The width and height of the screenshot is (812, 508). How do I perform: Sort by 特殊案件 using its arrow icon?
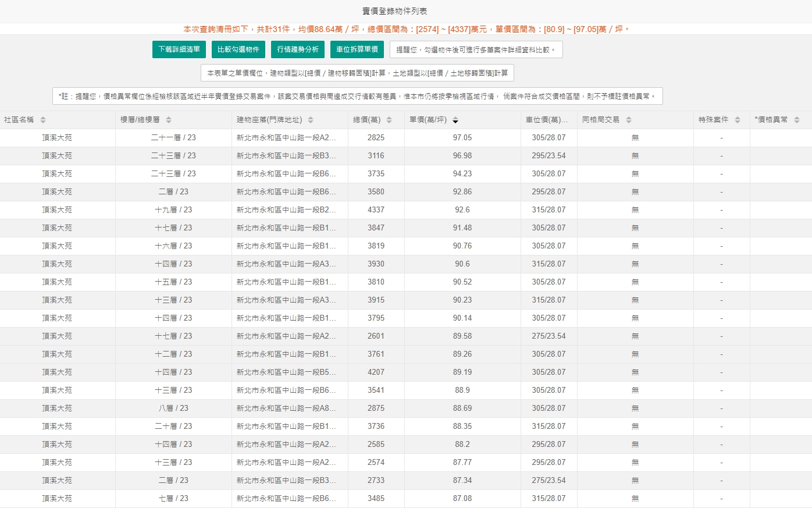(738, 120)
